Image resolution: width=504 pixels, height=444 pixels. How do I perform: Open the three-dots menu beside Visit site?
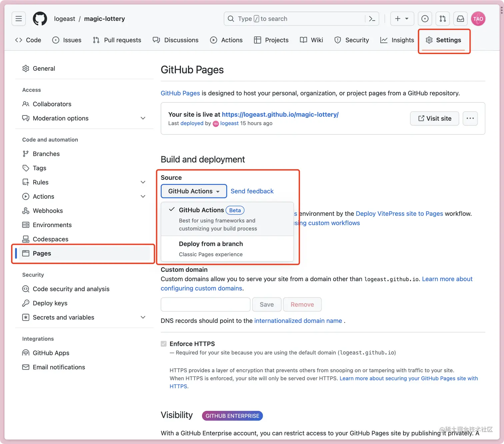tap(470, 118)
